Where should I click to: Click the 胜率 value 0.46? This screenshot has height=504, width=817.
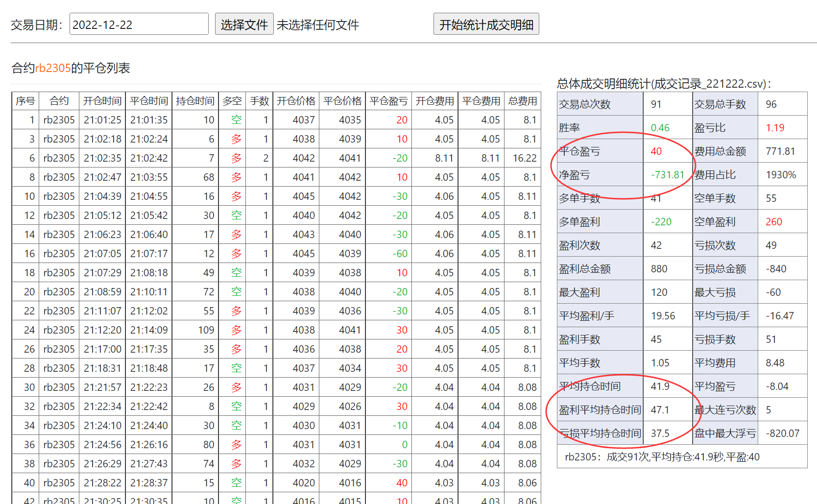pos(660,128)
